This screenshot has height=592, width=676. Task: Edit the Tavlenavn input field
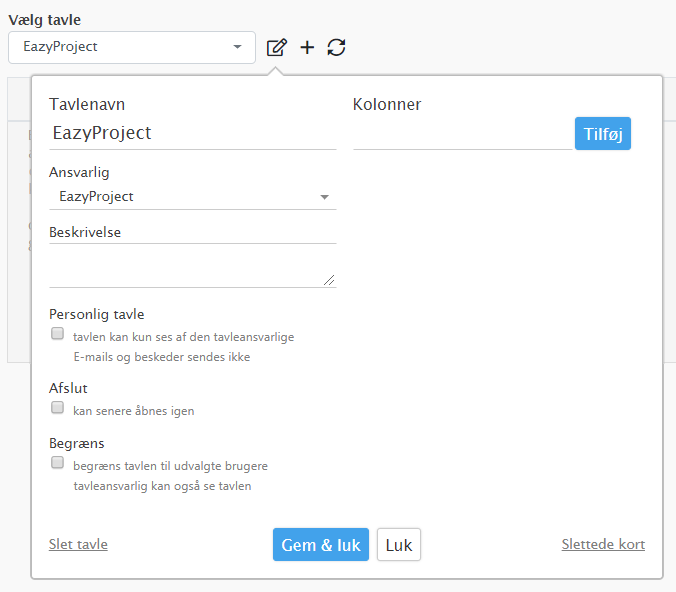(x=193, y=133)
